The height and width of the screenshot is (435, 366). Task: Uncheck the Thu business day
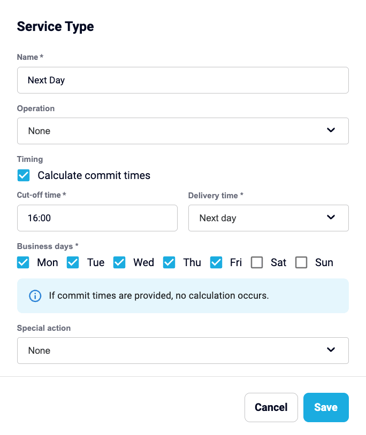click(169, 262)
